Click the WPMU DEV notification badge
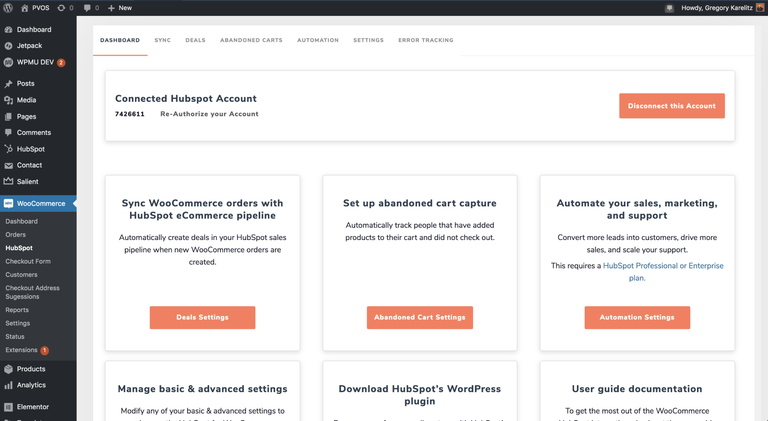Image resolution: width=768 pixels, height=421 pixels. [61, 63]
